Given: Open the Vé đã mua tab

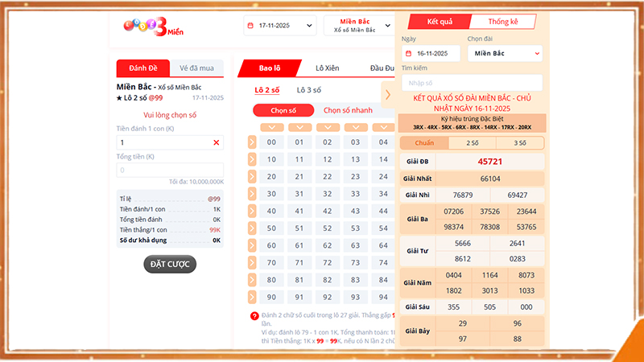Looking at the screenshot, I should (196, 68).
